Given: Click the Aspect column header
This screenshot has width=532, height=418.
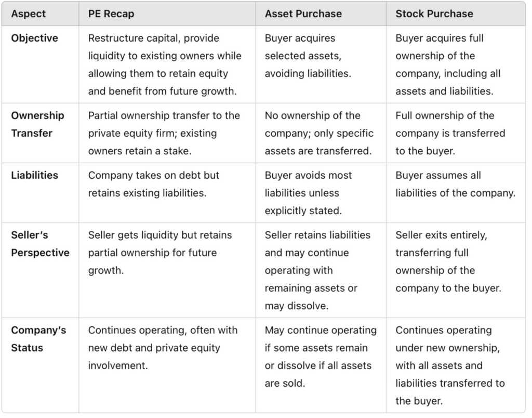Looking at the screenshot, I should click(28, 14).
